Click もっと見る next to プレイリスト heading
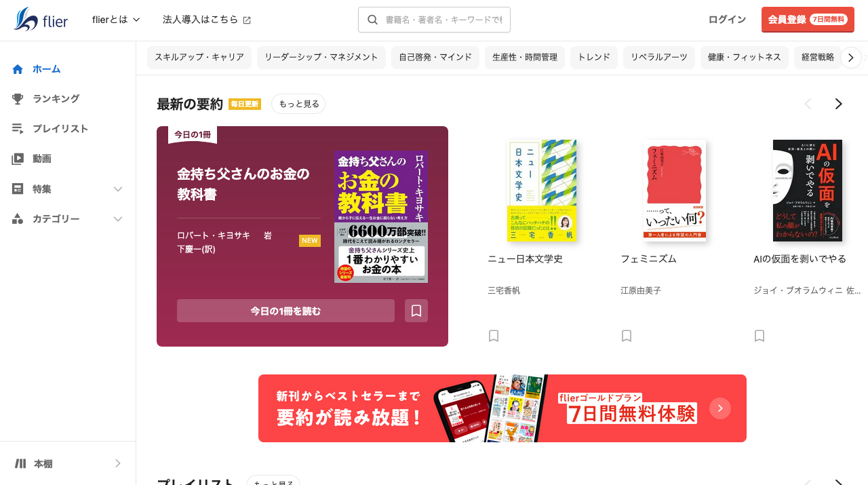Image resolution: width=868 pixels, height=485 pixels. pyautogui.click(x=273, y=482)
